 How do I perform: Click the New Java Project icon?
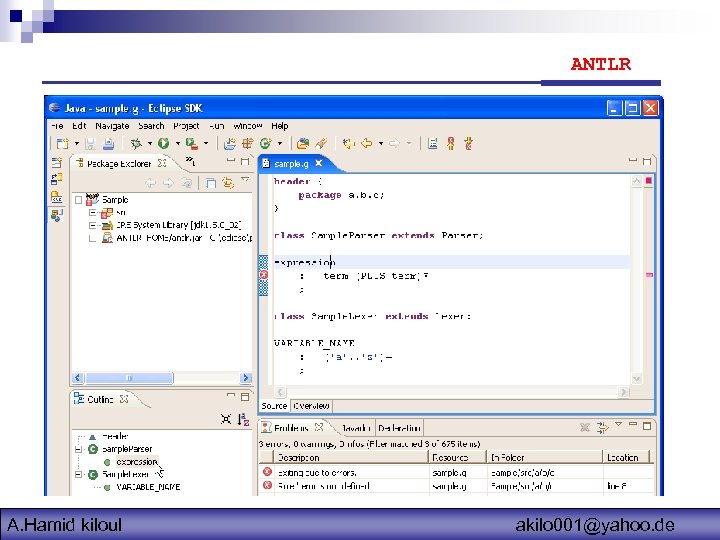pos(230,144)
